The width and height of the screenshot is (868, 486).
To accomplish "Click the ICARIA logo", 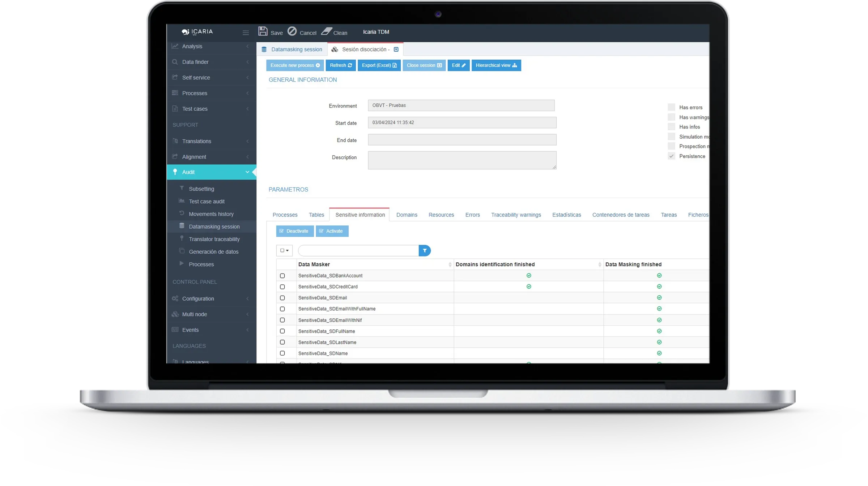I will (197, 31).
